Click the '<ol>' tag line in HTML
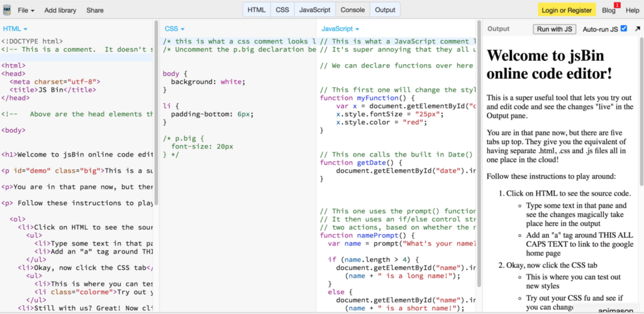The height and width of the screenshot is (314, 644). point(18,219)
